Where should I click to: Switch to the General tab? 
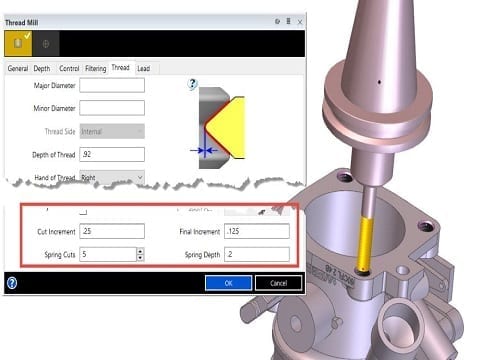pyautogui.click(x=18, y=68)
